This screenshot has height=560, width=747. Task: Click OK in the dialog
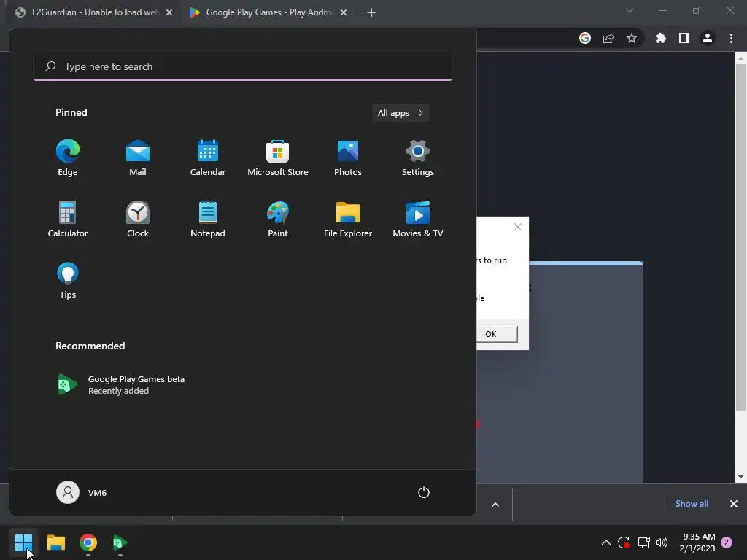coord(496,334)
